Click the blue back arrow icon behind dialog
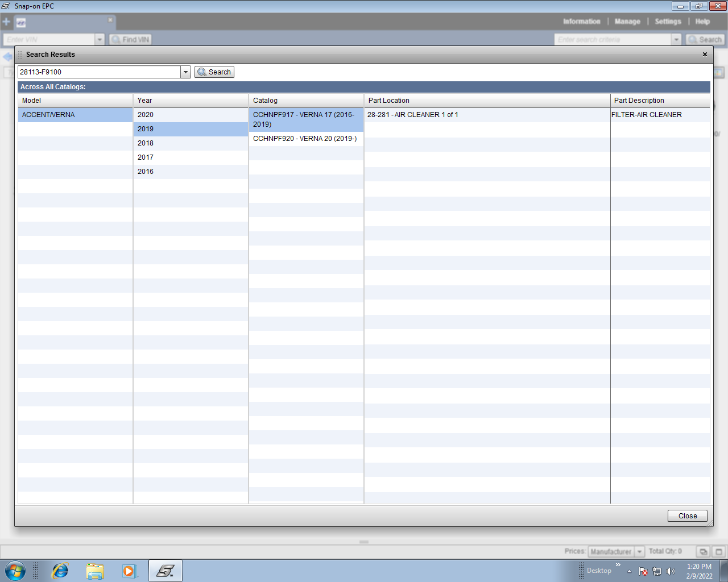Image resolution: width=728 pixels, height=582 pixels. tap(7, 57)
